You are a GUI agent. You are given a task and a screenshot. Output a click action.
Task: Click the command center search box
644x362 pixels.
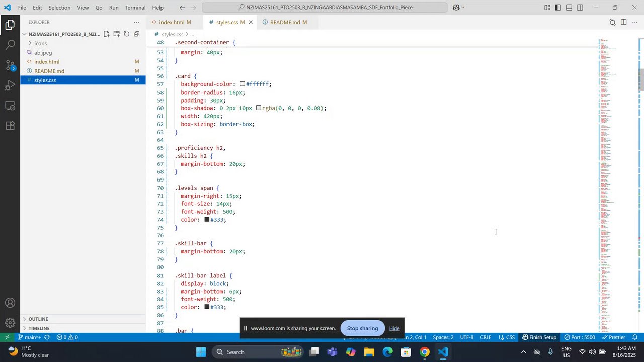(x=325, y=8)
